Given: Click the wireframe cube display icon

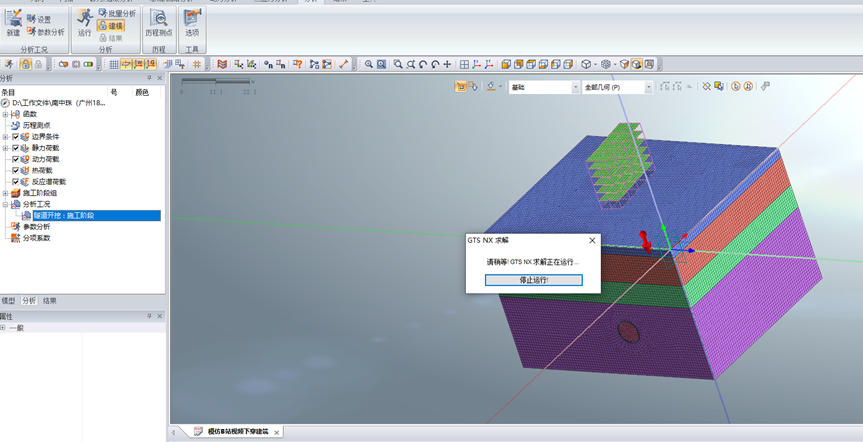Looking at the screenshot, I should 586,64.
